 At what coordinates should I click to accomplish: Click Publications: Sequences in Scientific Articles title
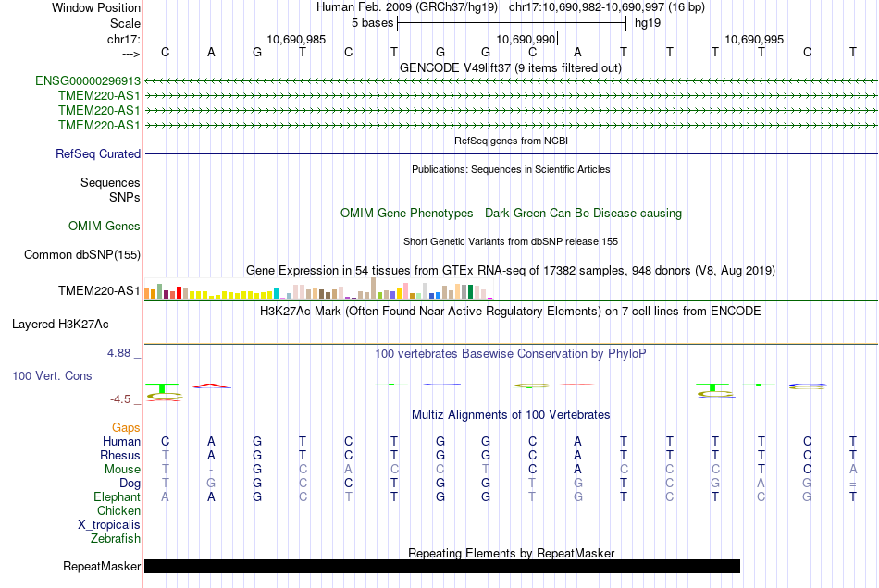pyautogui.click(x=511, y=169)
